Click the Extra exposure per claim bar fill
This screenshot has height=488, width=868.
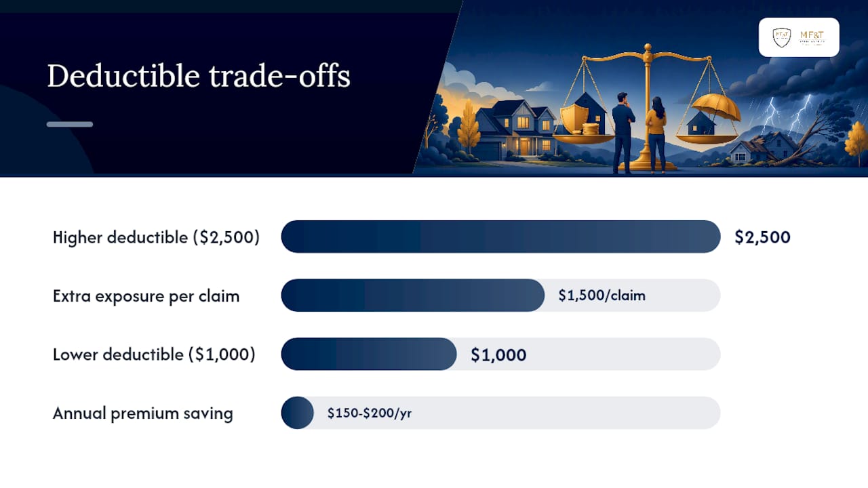pyautogui.click(x=412, y=296)
